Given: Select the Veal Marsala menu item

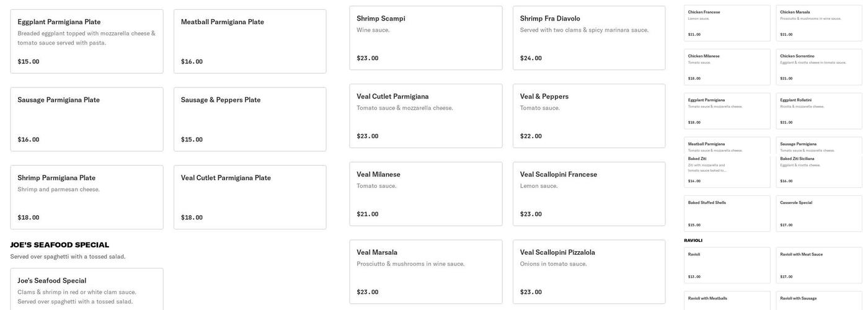Looking at the screenshot, I should point(426,272).
